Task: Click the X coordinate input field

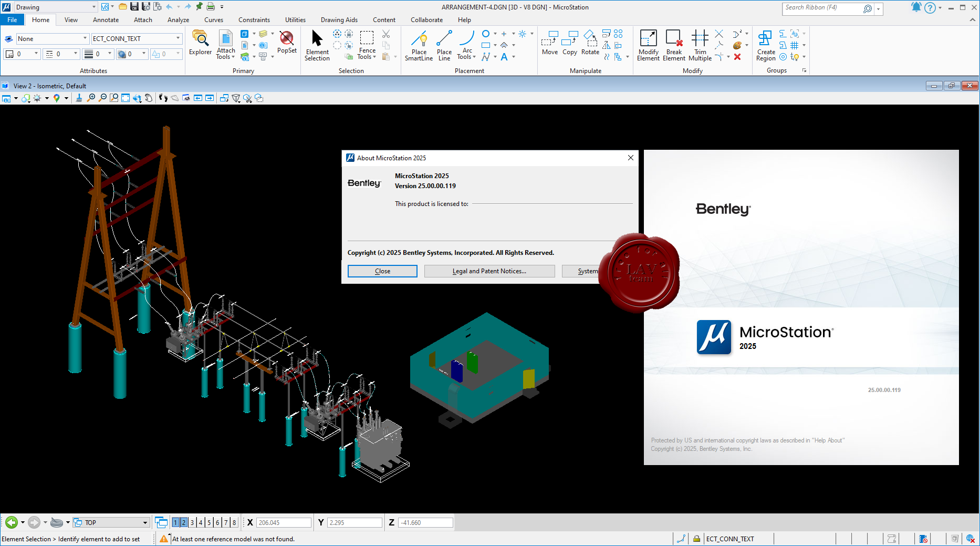Action: [284, 522]
